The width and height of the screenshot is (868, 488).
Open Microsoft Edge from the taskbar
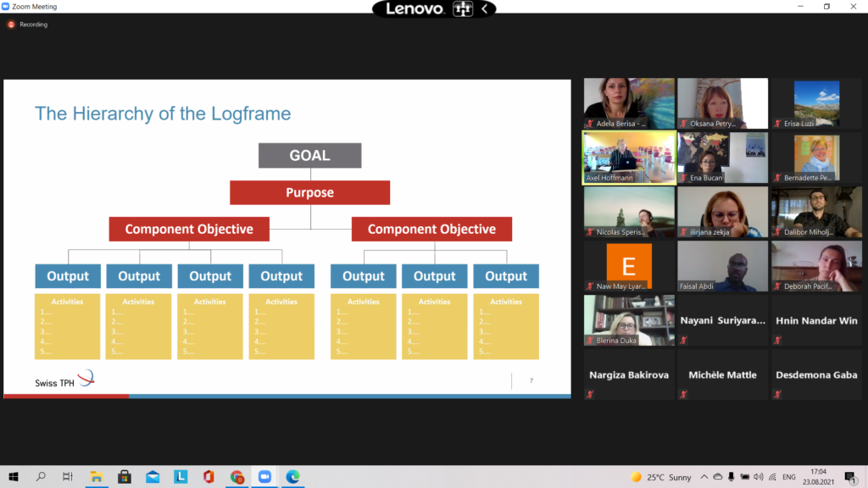292,477
